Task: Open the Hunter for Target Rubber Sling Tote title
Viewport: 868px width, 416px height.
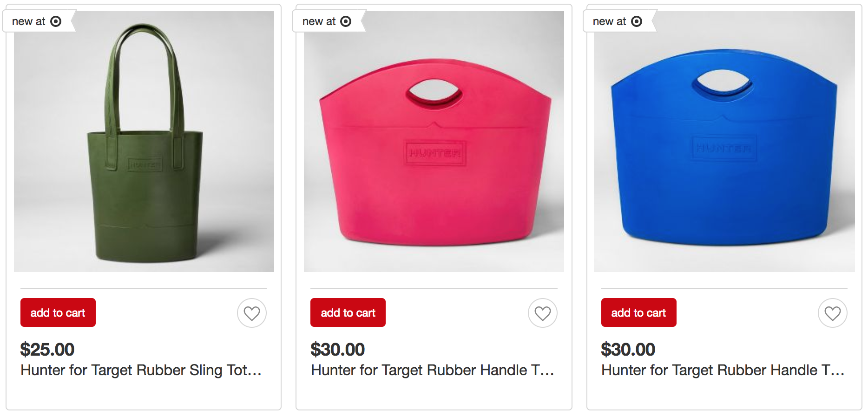Action: 141,370
